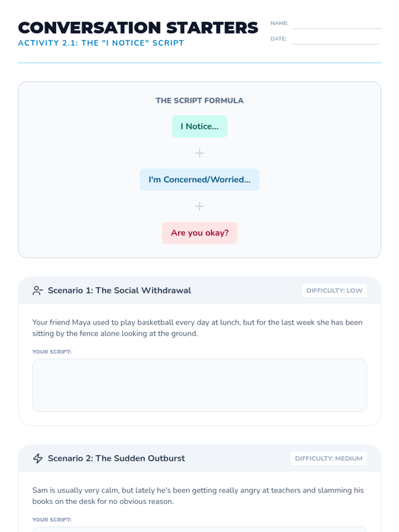Click the Social Withdrawal scenario title
The height and width of the screenshot is (532, 399).
click(x=119, y=291)
